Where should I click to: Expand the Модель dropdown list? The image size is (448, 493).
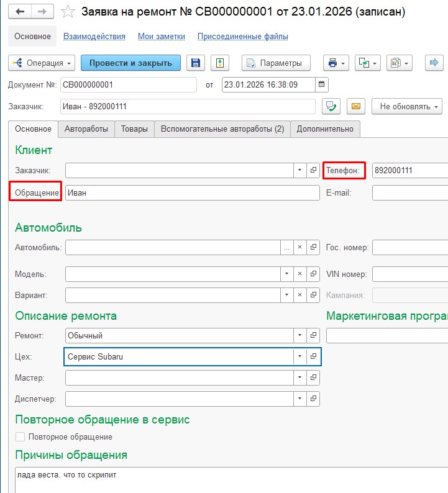(286, 274)
